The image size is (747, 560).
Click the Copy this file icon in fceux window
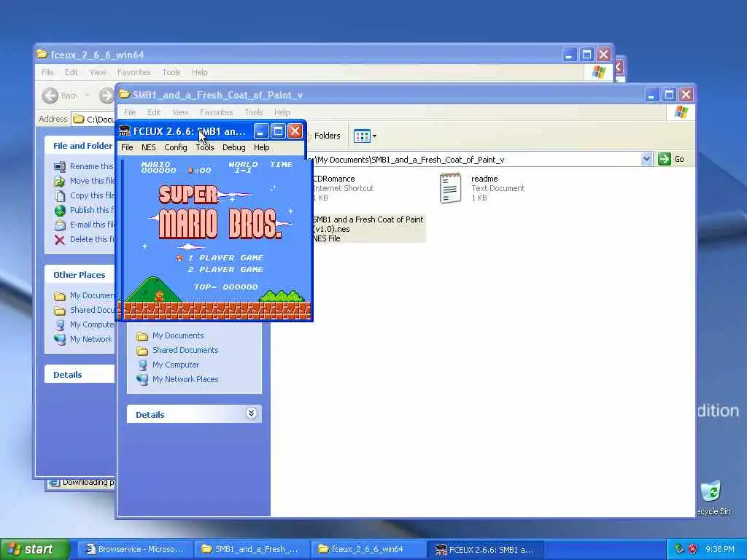[60, 195]
